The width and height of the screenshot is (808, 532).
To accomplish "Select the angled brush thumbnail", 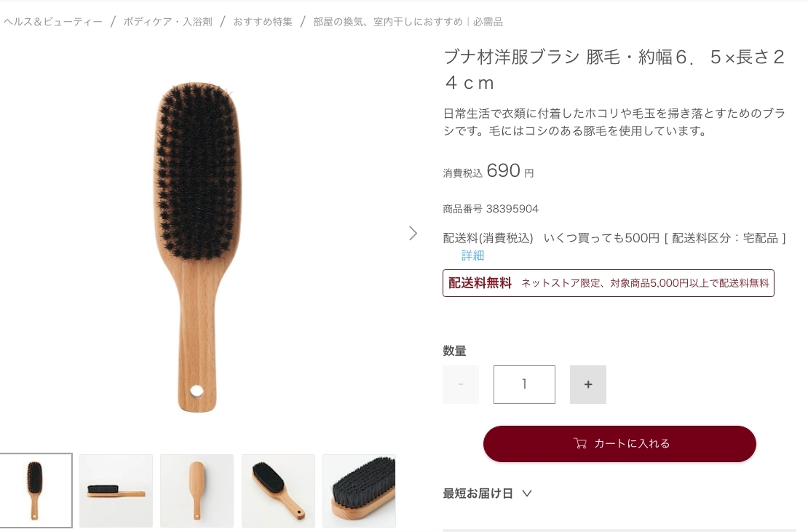I will [x=278, y=491].
